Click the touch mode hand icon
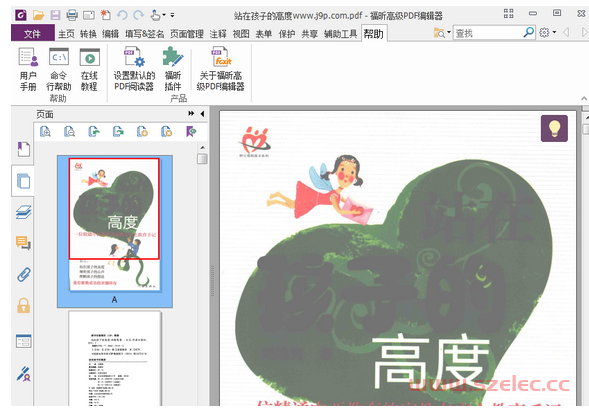The width and height of the screenshot is (589, 411). [155, 15]
